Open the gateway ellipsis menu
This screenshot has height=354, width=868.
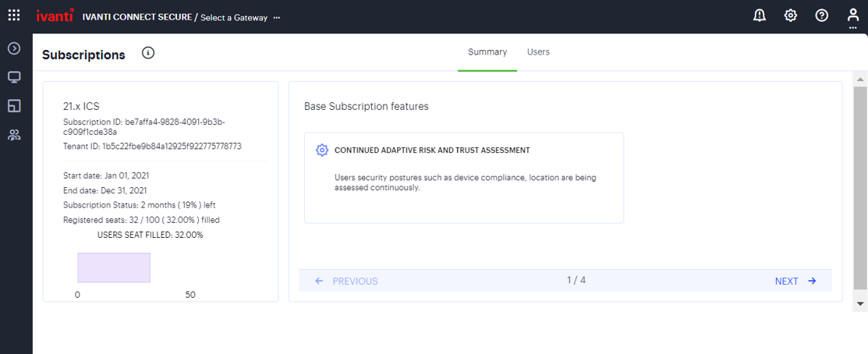coord(277,17)
